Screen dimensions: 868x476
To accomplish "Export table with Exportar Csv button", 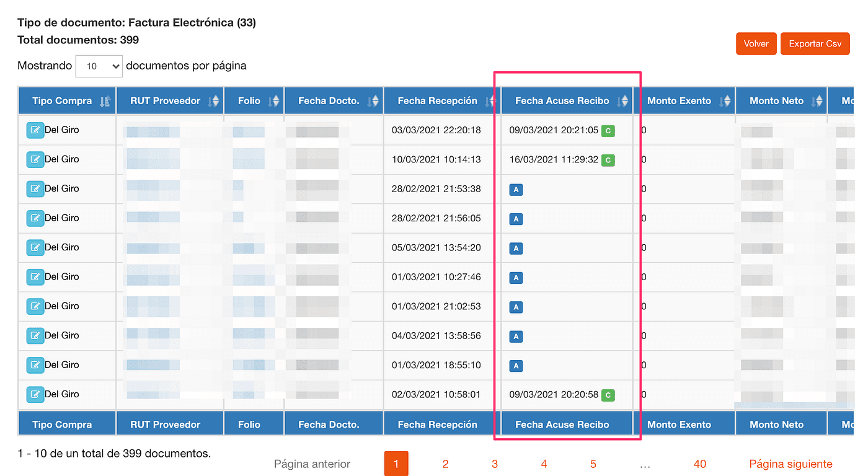I will pos(815,43).
